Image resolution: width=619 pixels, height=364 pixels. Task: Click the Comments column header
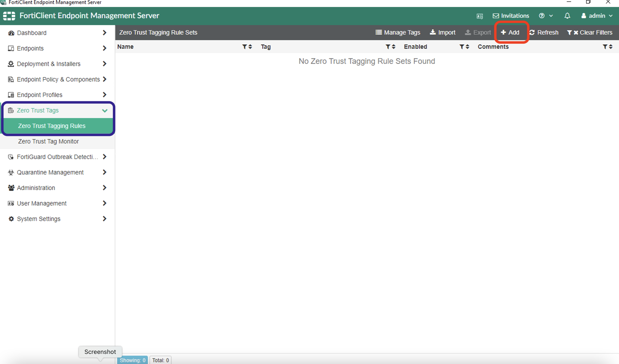click(493, 47)
